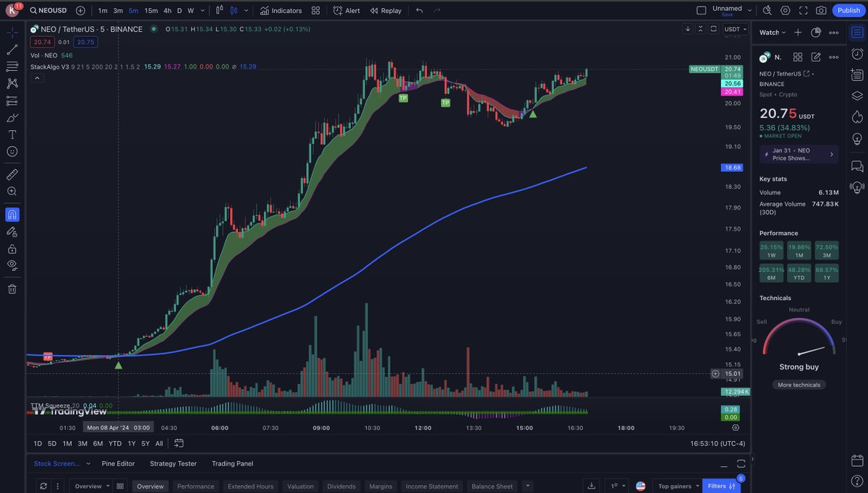
Task: Select the trend line drawing tool
Action: (12, 50)
